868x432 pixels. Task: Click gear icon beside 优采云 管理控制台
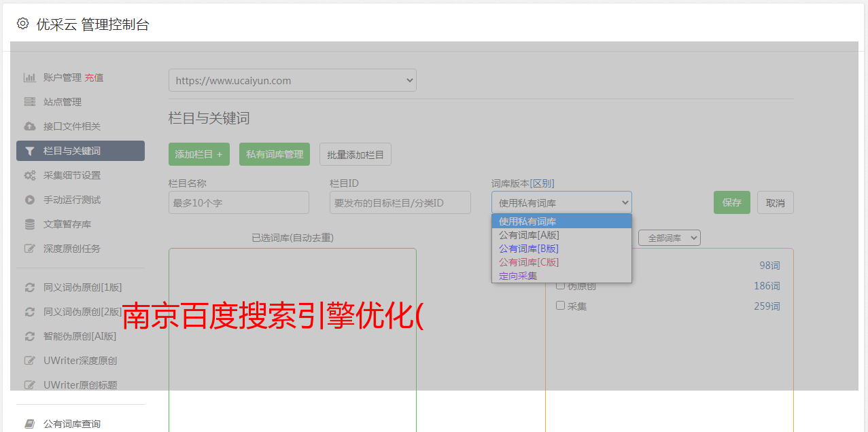click(x=23, y=24)
